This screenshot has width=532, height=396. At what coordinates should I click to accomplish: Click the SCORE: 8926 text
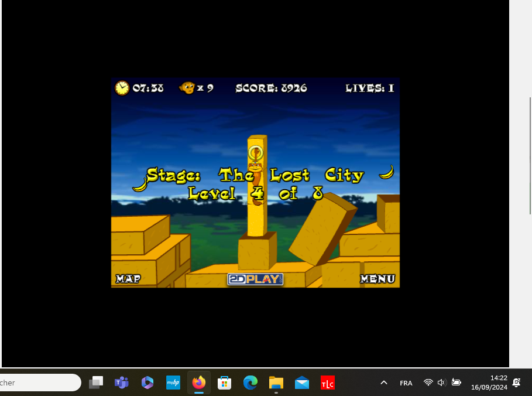point(271,88)
